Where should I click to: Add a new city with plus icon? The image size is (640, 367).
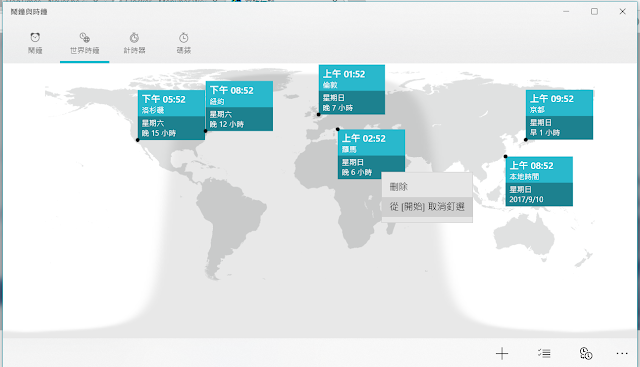pyautogui.click(x=502, y=354)
